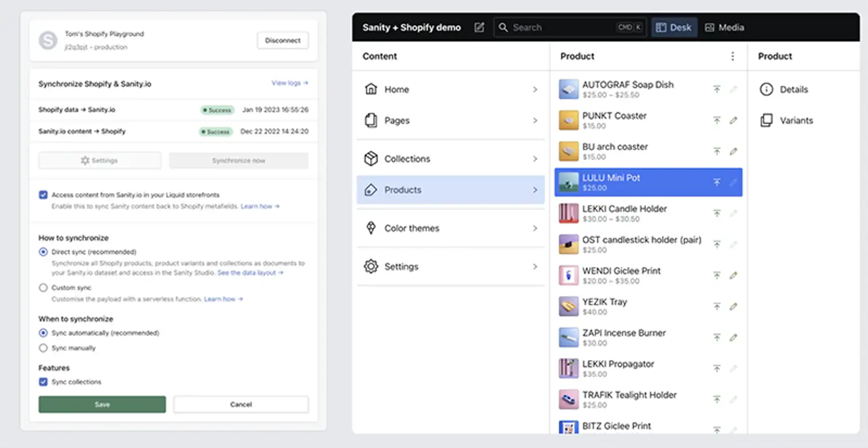This screenshot has width=868, height=448.
Task: Open the Media tool tab
Action: [x=724, y=27]
